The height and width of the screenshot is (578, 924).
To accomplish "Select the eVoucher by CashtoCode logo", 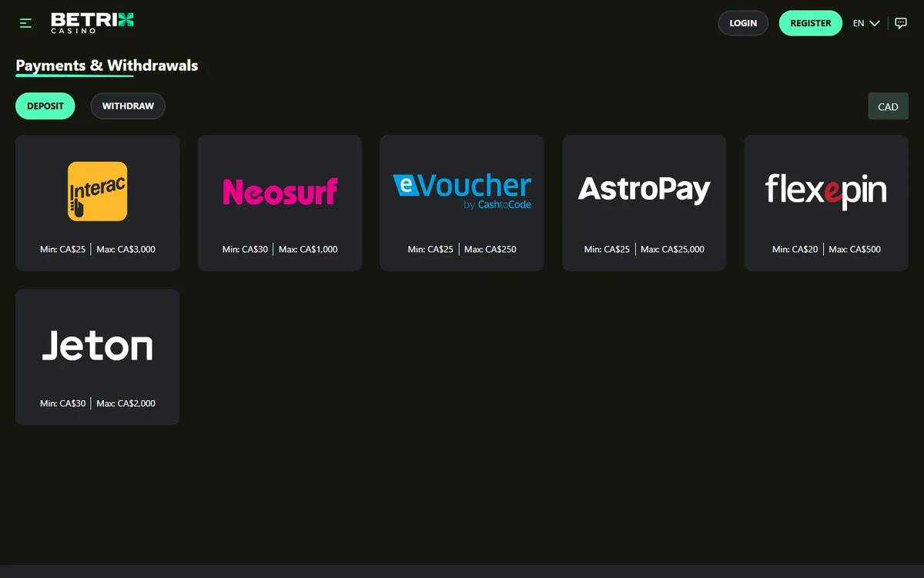I will coord(462,191).
